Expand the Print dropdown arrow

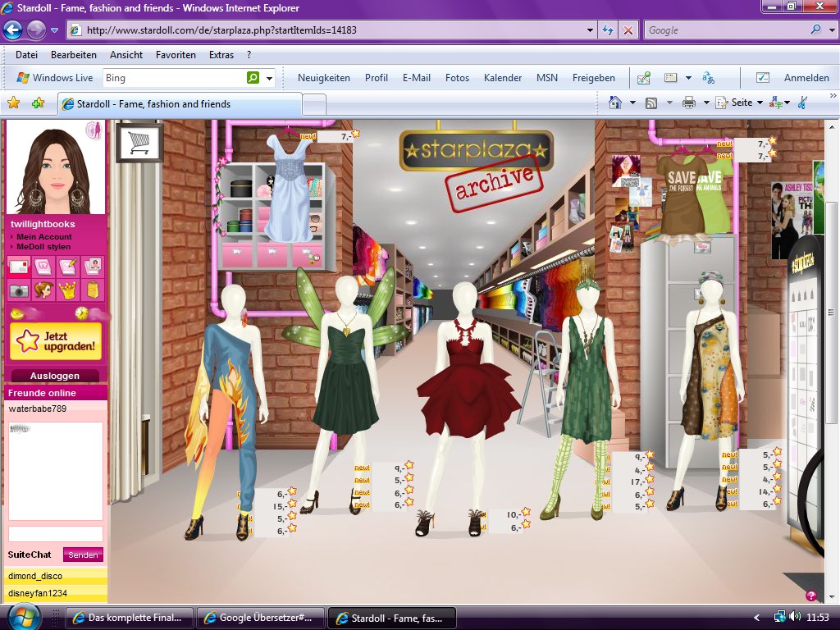tap(706, 103)
